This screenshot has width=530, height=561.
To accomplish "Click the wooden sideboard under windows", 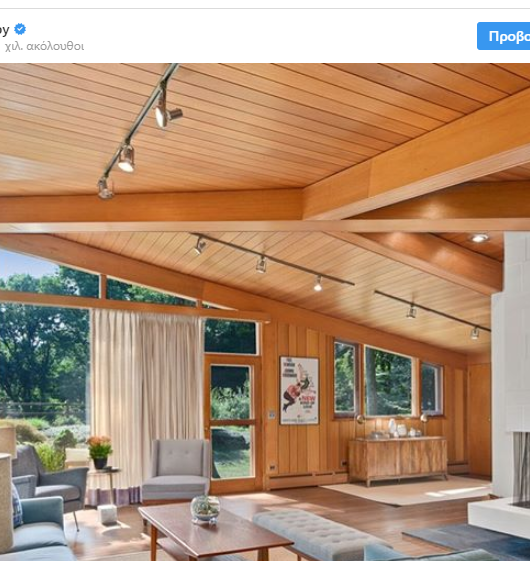I will 398,459.
